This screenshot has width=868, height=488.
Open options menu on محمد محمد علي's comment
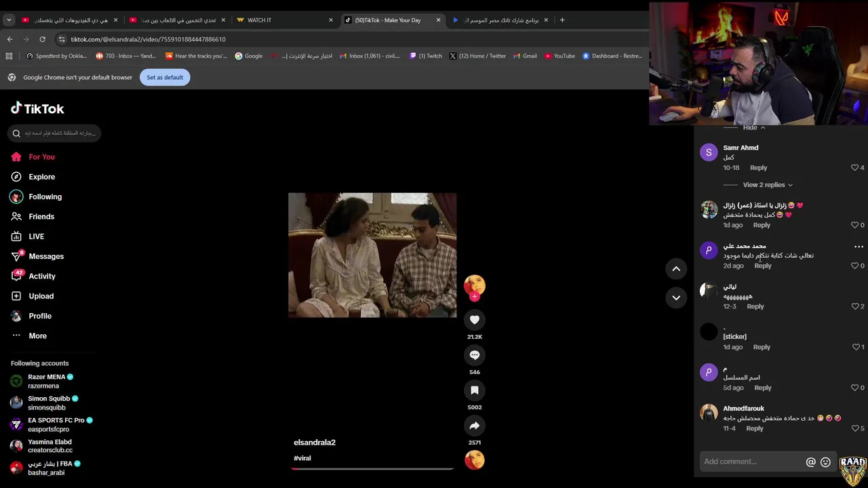click(859, 247)
